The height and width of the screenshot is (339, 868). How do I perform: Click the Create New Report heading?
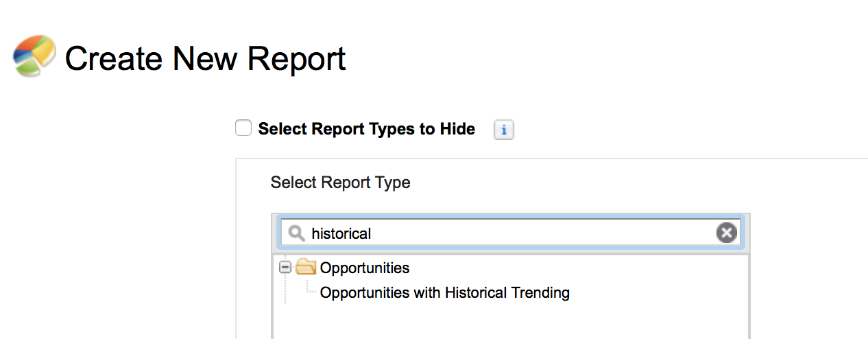tap(205, 58)
